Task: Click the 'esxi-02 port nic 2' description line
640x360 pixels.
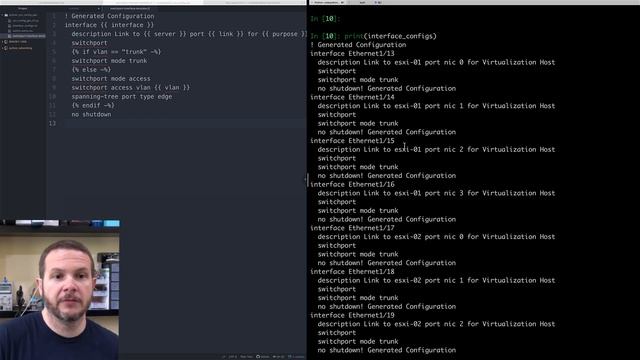Action: click(x=436, y=324)
